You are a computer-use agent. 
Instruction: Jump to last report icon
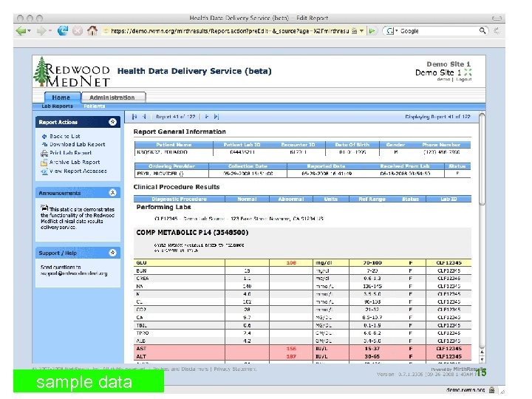point(216,117)
